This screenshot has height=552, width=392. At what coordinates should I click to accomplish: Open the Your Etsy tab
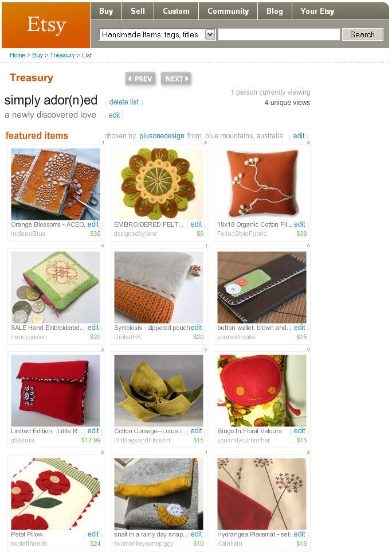317,11
